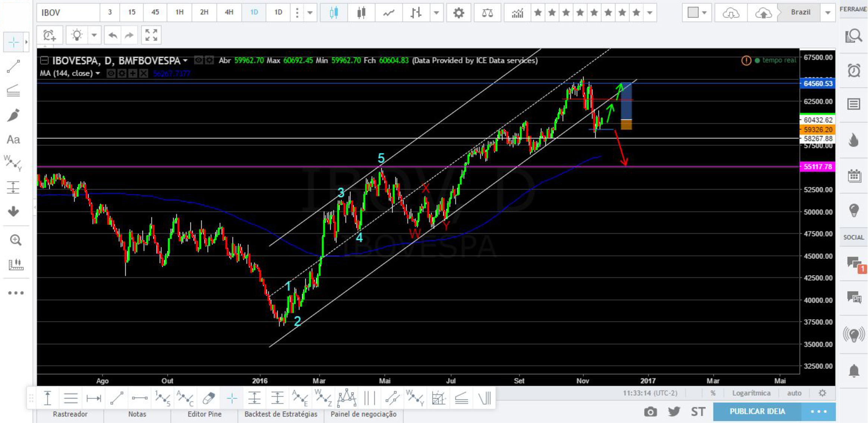
Task: Toggle Logarítmica scale mode
Action: pos(751,393)
